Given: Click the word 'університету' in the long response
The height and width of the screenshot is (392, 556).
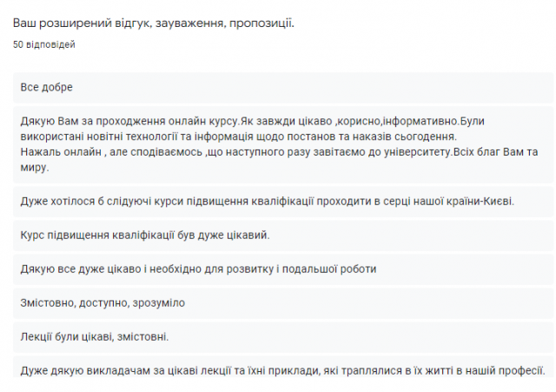Looking at the screenshot, I should tap(395, 152).
